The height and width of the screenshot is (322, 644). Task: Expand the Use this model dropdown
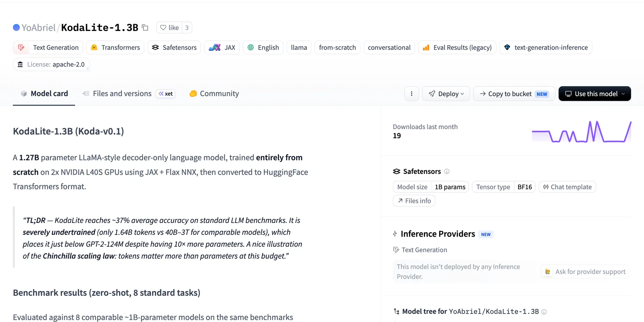coord(594,94)
